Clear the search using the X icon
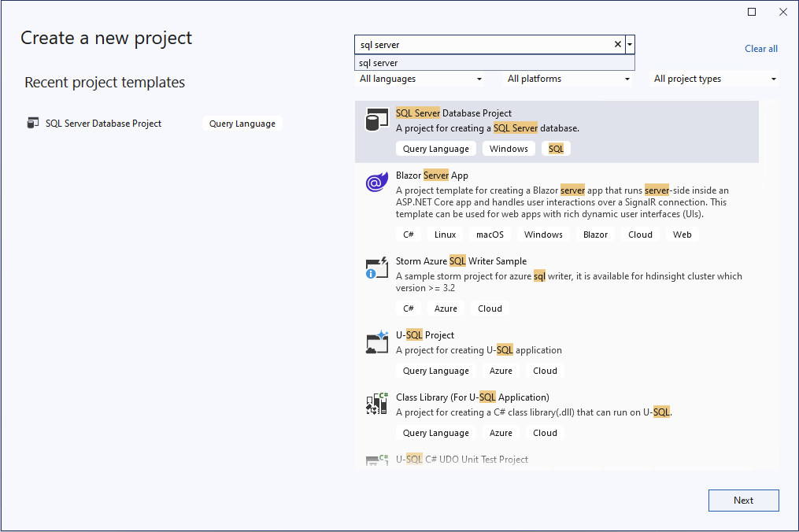This screenshot has width=799, height=532. pyautogui.click(x=617, y=45)
